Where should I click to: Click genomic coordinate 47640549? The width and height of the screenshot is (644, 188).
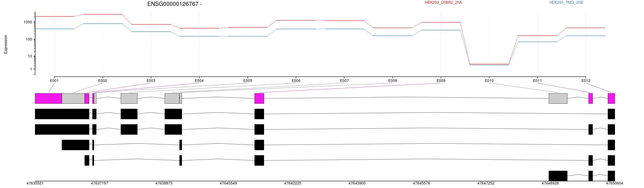coord(228,183)
